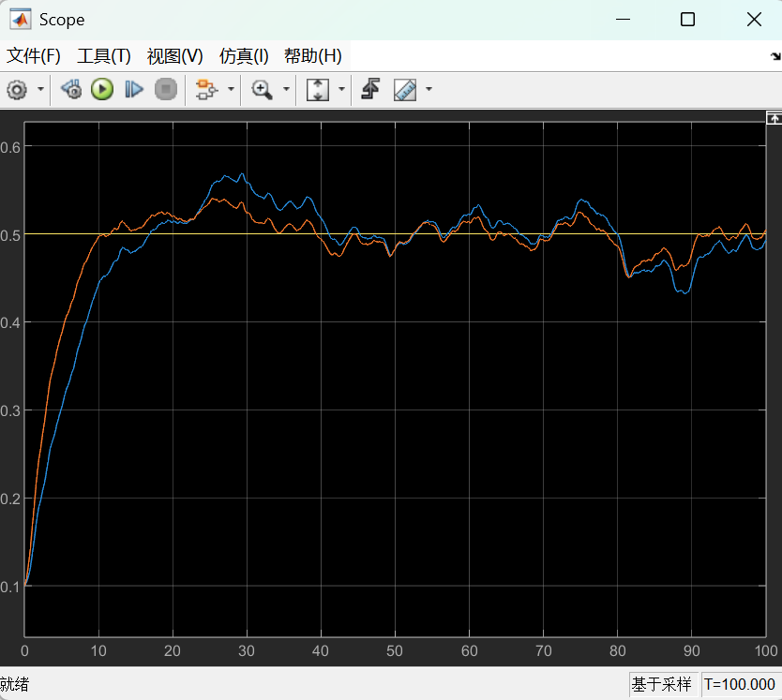The width and height of the screenshot is (782, 700).
Task: Open the Triggers tool icon
Action: [x=370, y=90]
